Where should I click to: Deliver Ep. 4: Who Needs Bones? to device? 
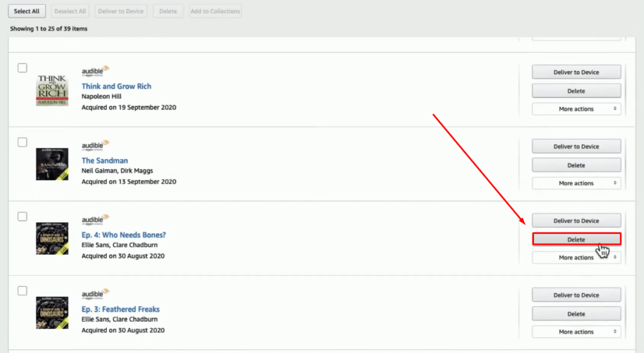click(x=576, y=221)
